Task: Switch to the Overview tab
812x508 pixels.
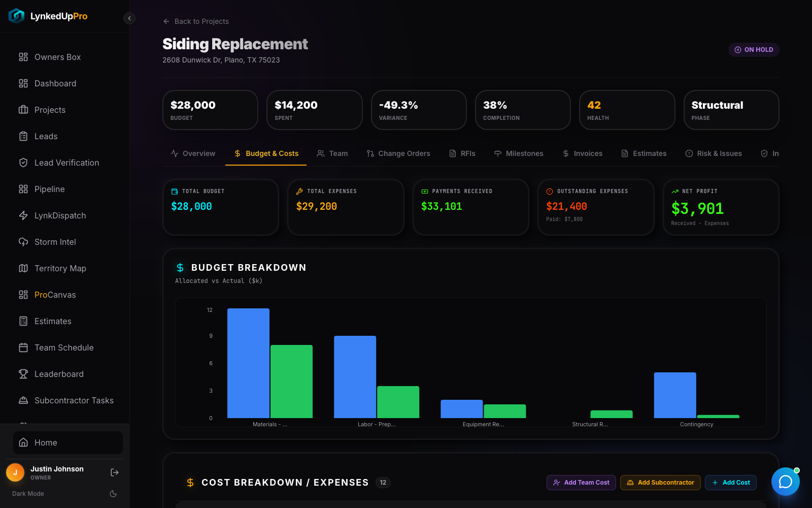Action: click(193, 153)
